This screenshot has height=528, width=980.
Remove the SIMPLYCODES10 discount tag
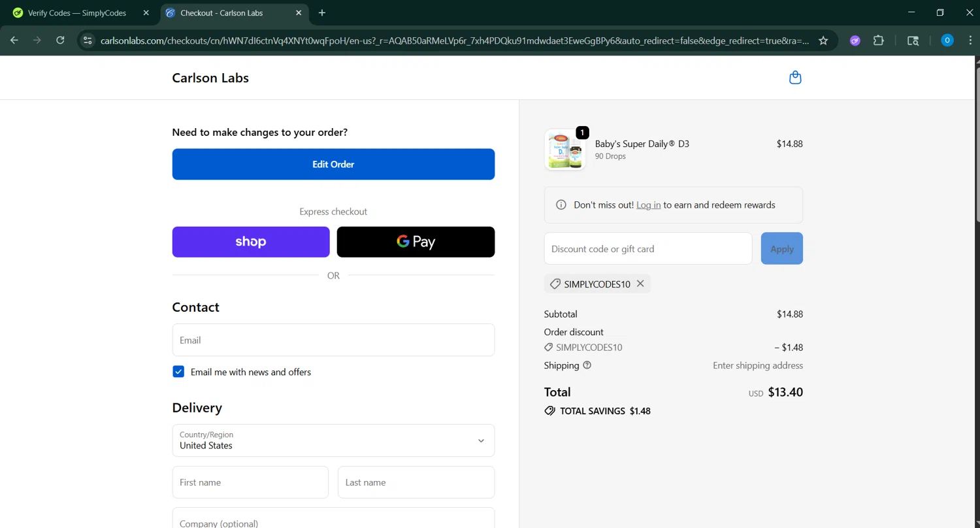[x=640, y=284]
